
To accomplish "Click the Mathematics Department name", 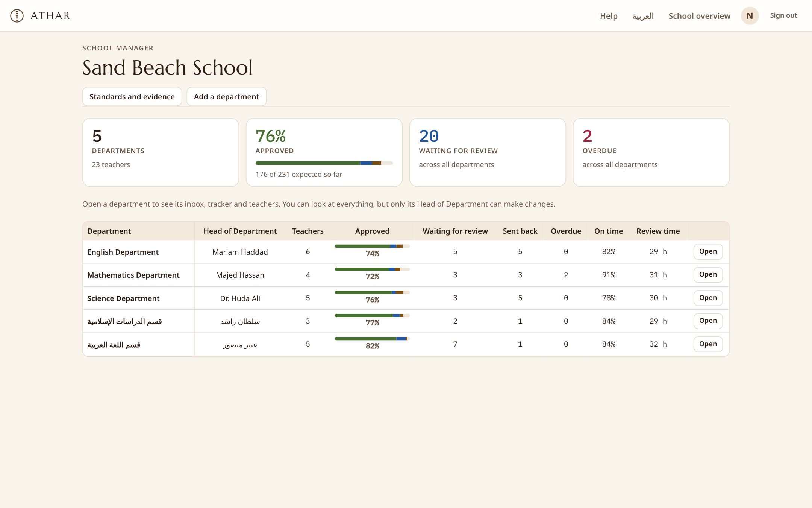I will (x=133, y=275).
